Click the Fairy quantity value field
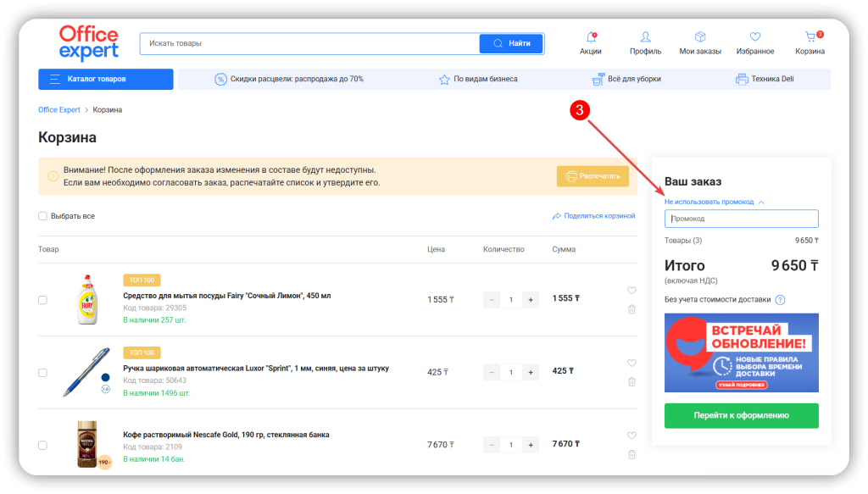 click(511, 300)
